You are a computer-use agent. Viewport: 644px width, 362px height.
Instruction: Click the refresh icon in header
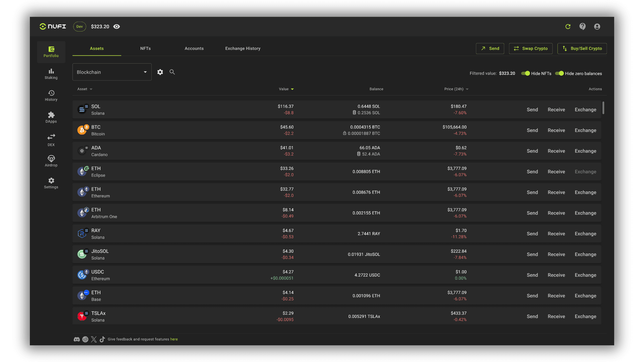coord(568,26)
